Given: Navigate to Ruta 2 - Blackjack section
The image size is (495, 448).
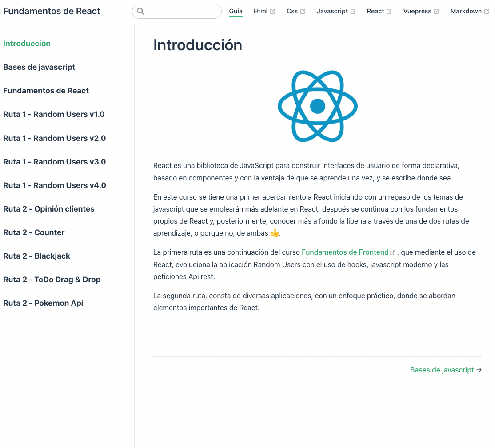Looking at the screenshot, I should (36, 256).
